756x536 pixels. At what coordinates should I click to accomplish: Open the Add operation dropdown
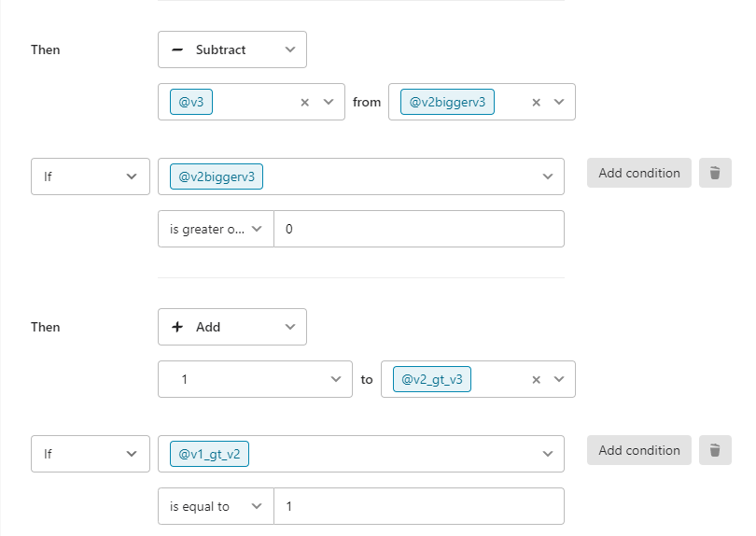(232, 327)
